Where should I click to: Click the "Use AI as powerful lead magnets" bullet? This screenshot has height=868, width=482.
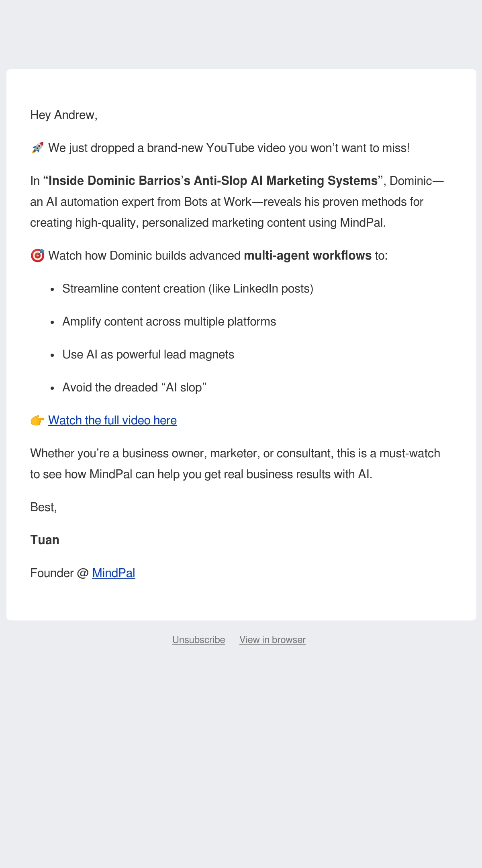(148, 354)
